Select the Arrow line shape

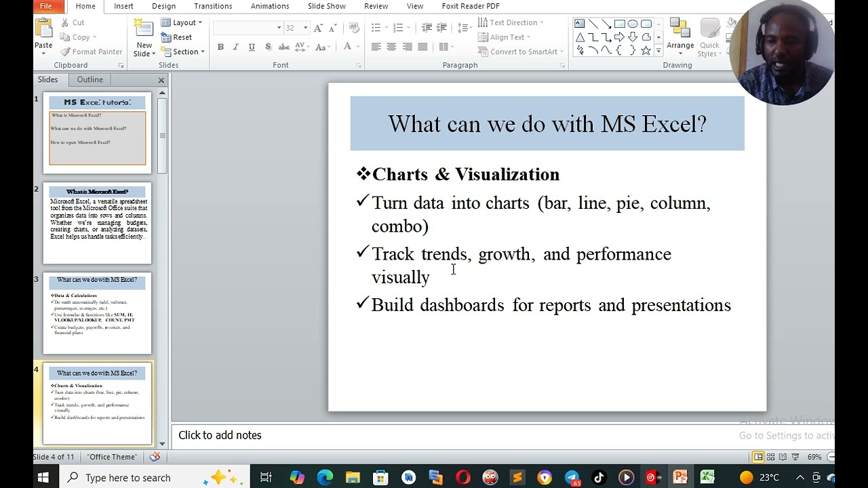[x=606, y=24]
